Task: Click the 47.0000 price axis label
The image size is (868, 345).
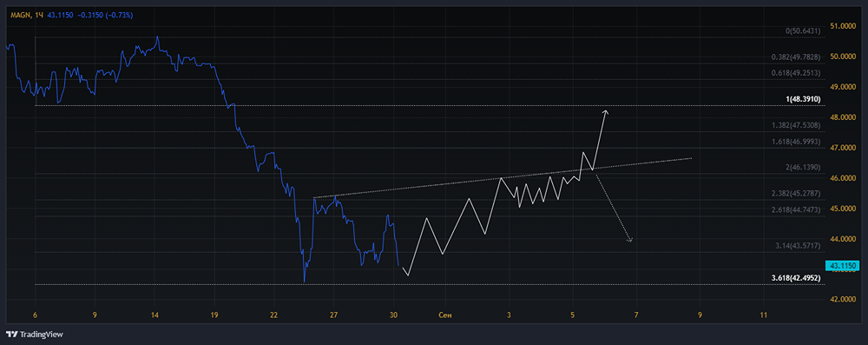Action: (843, 148)
